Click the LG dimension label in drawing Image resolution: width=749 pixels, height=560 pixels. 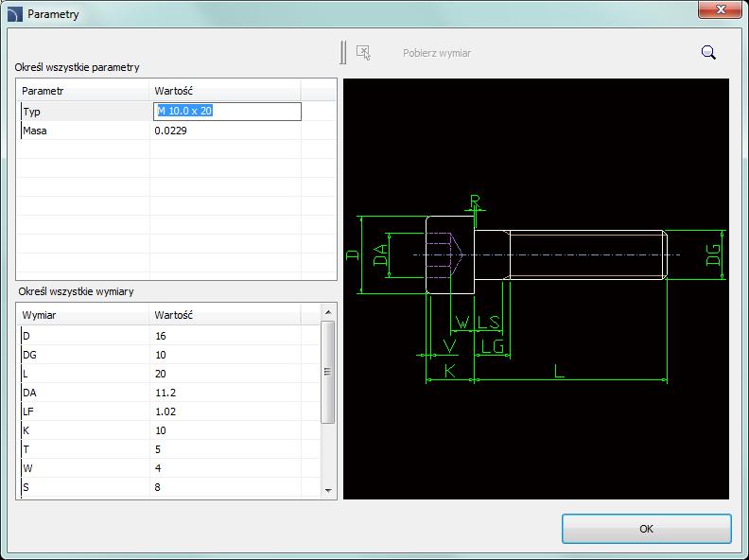(x=493, y=346)
